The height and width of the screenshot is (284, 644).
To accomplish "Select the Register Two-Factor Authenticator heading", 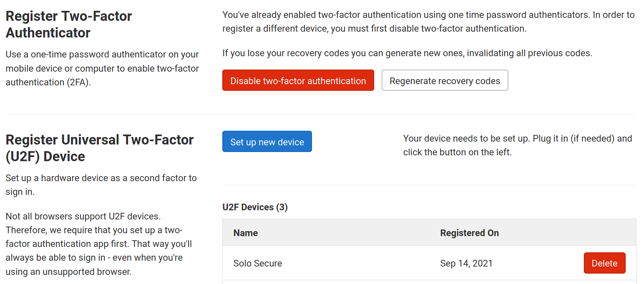I will [x=68, y=23].
